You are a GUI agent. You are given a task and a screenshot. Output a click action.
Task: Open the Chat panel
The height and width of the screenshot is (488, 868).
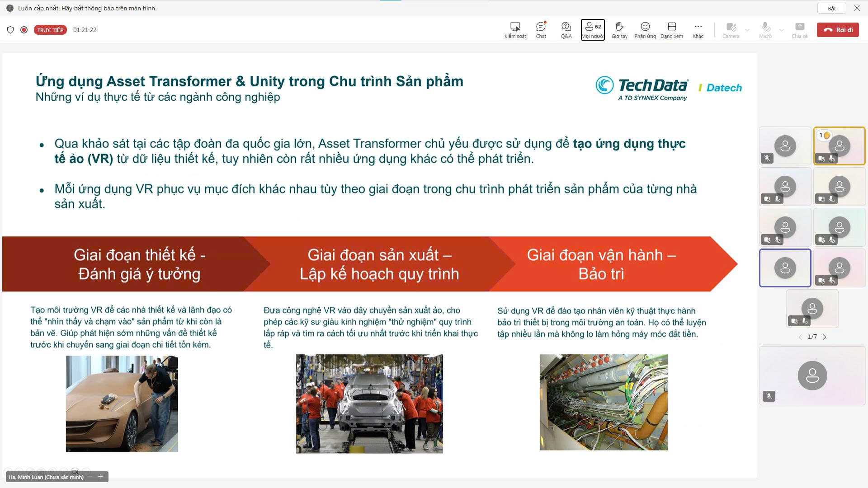click(x=541, y=30)
